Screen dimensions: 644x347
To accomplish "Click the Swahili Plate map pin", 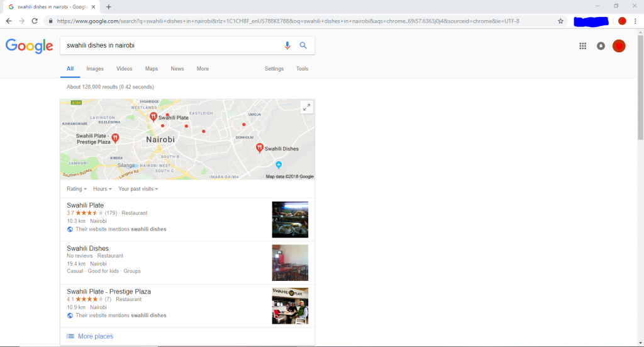I will tap(153, 117).
